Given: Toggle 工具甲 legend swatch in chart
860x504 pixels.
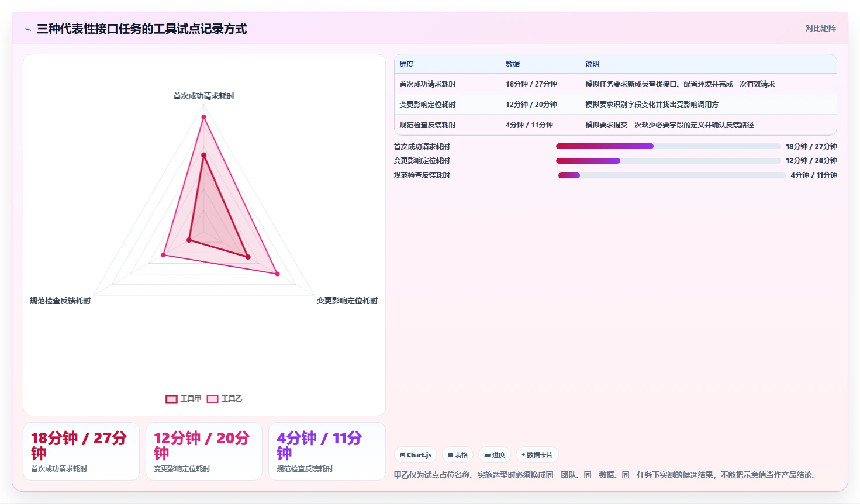Looking at the screenshot, I should coord(171,399).
